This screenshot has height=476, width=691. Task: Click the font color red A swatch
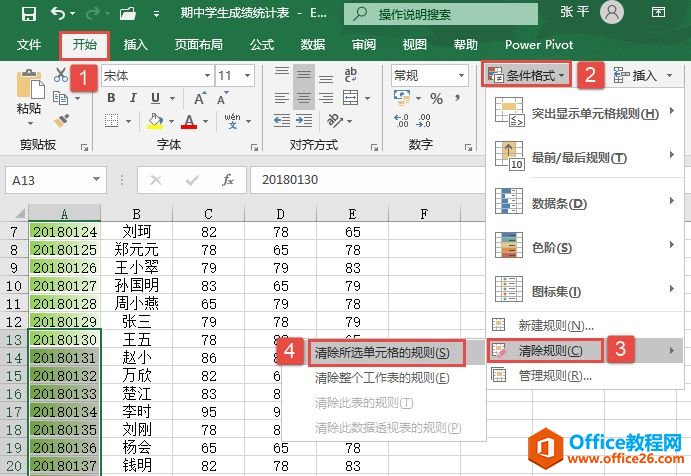coord(190,121)
